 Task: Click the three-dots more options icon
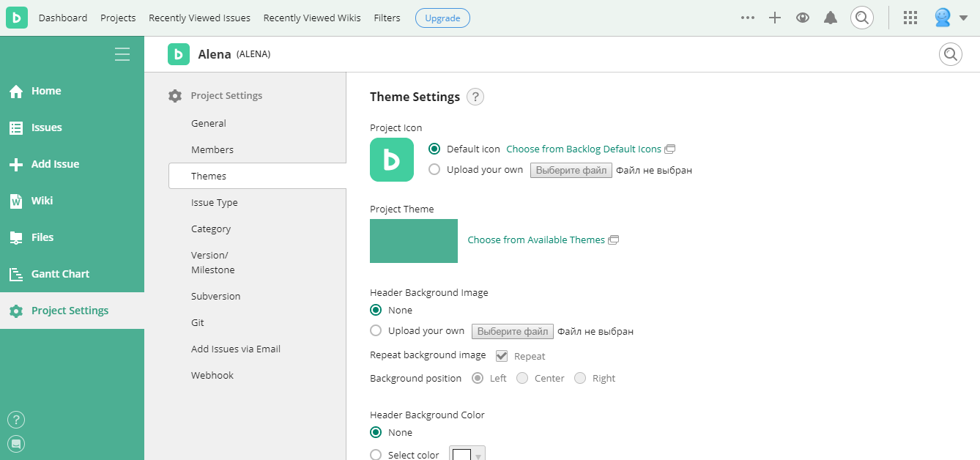tap(747, 18)
